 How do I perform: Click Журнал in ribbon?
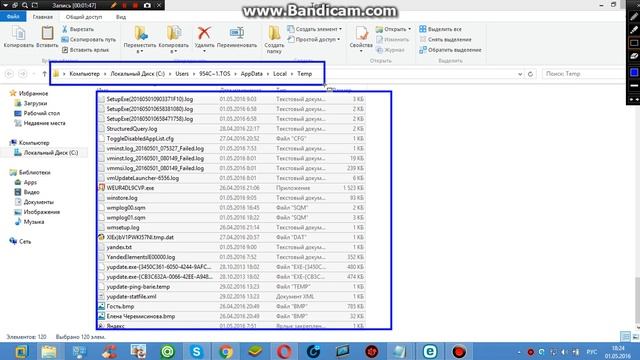pyautogui.click(x=390, y=50)
